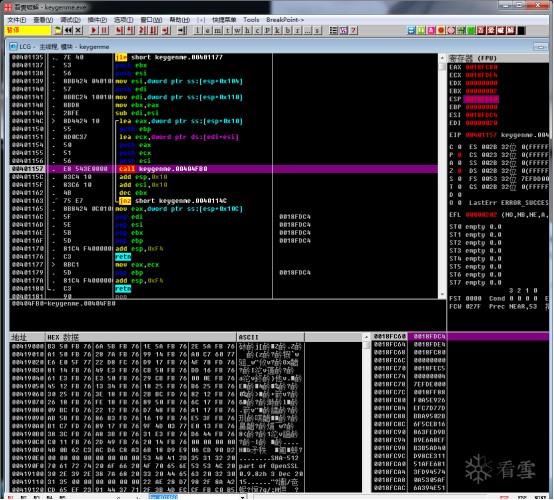Open the Tools menu
This screenshot has height=500, width=554.
point(251,20)
